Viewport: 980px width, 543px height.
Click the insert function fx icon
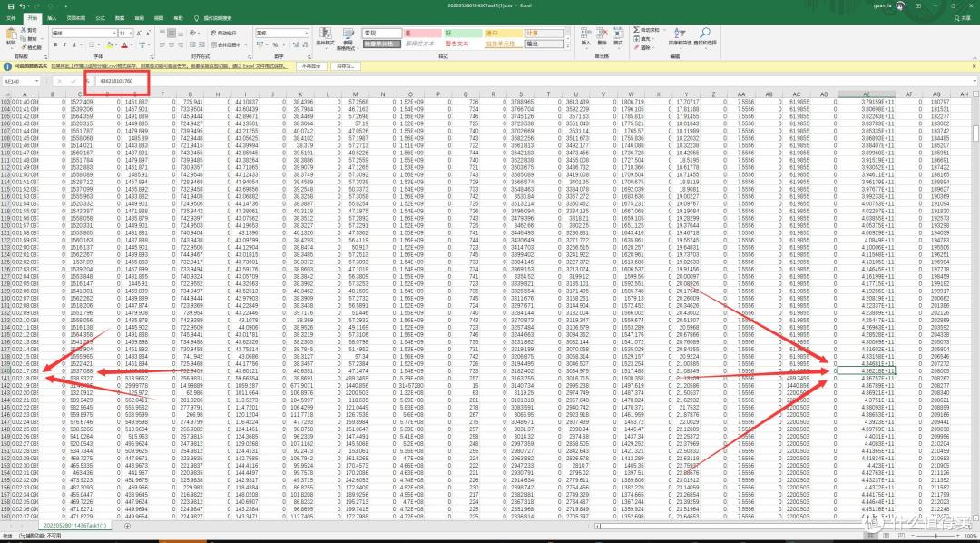pyautogui.click(x=87, y=82)
